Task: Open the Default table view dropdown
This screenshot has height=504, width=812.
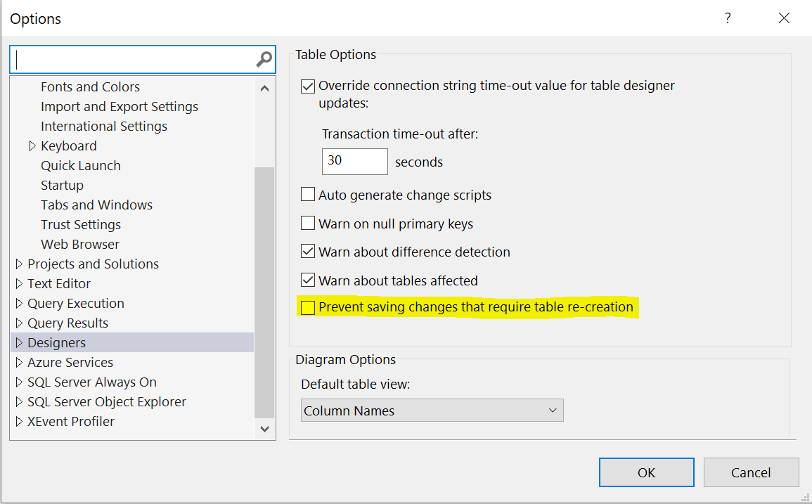Action: tap(432, 411)
